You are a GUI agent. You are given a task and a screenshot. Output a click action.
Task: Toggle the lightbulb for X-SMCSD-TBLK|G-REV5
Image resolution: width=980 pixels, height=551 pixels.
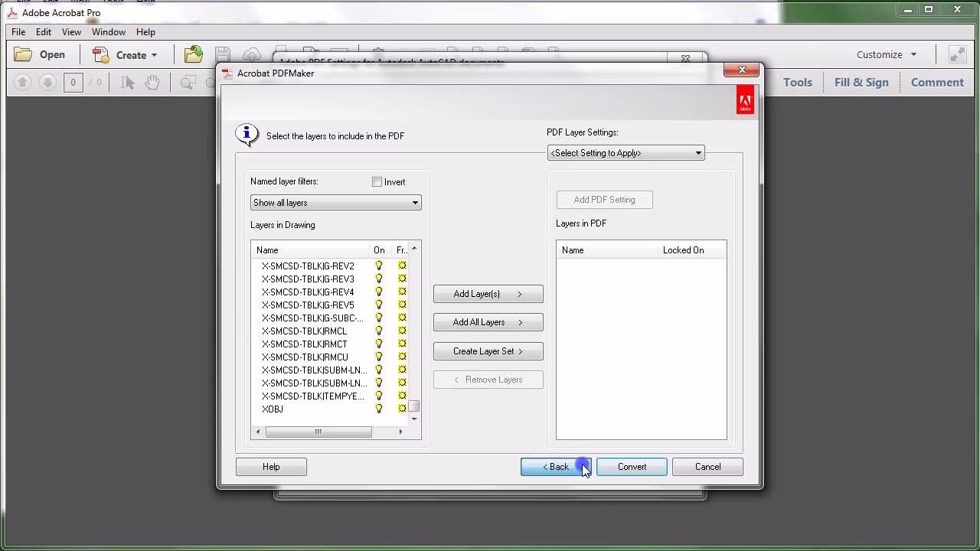pos(378,305)
